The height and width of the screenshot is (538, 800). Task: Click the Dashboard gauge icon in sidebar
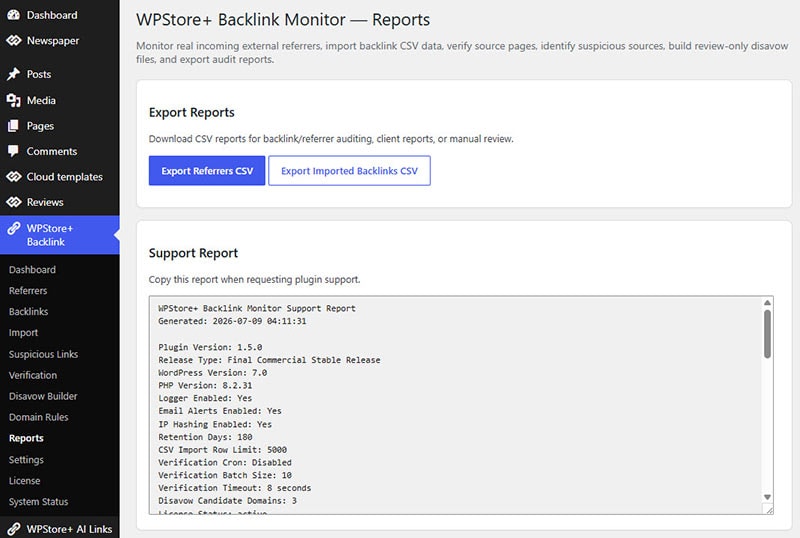click(x=13, y=15)
